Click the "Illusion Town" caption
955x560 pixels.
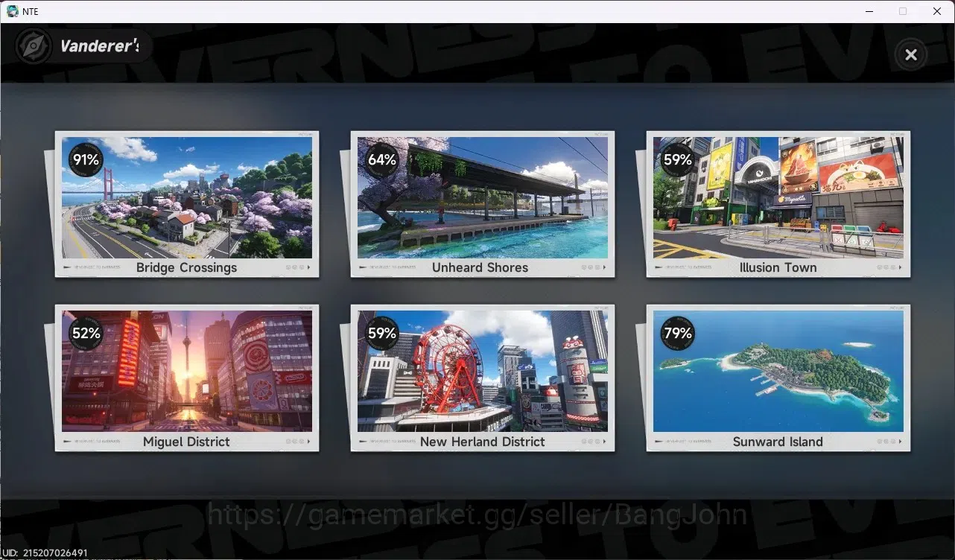click(x=778, y=268)
